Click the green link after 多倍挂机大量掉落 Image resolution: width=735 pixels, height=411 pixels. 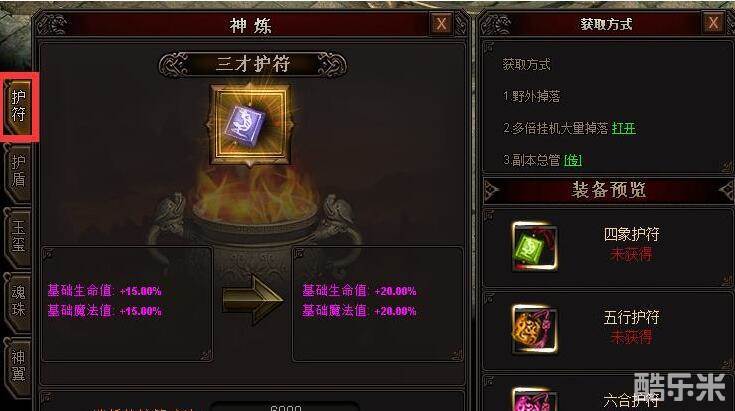click(623, 128)
